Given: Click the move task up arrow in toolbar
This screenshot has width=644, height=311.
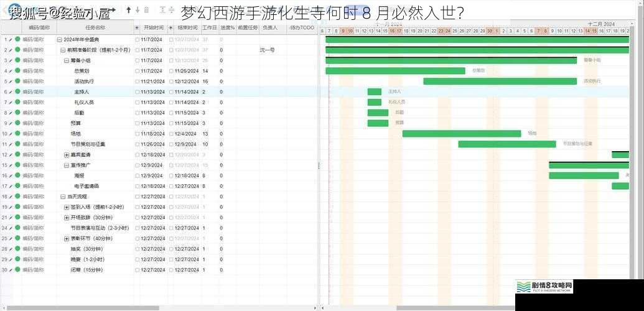Looking at the screenshot, I should point(129,9).
